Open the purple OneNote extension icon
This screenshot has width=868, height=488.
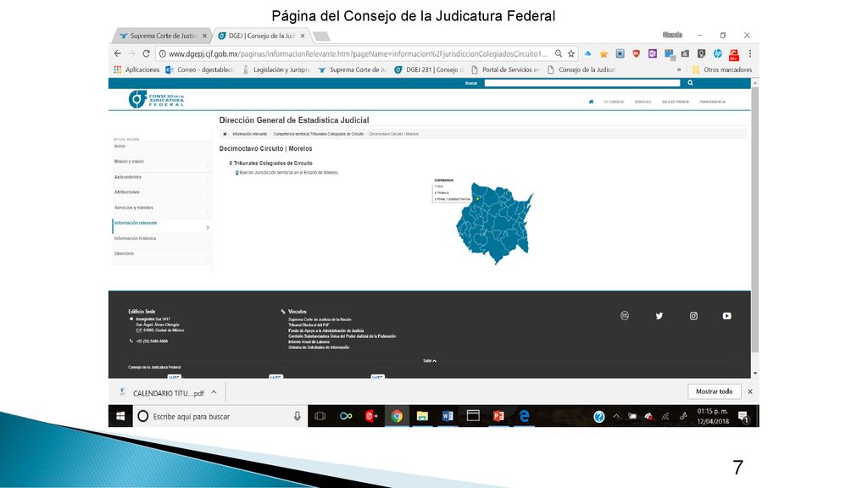653,53
